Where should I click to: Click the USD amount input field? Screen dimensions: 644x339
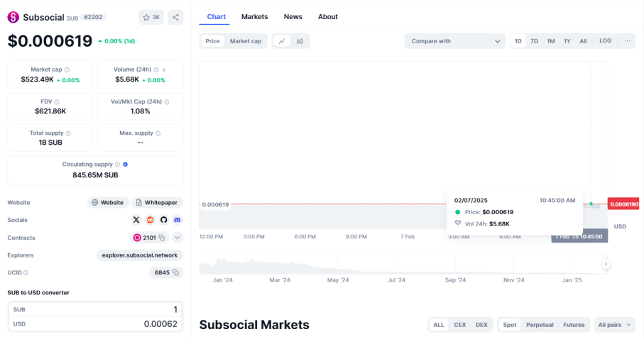95,324
